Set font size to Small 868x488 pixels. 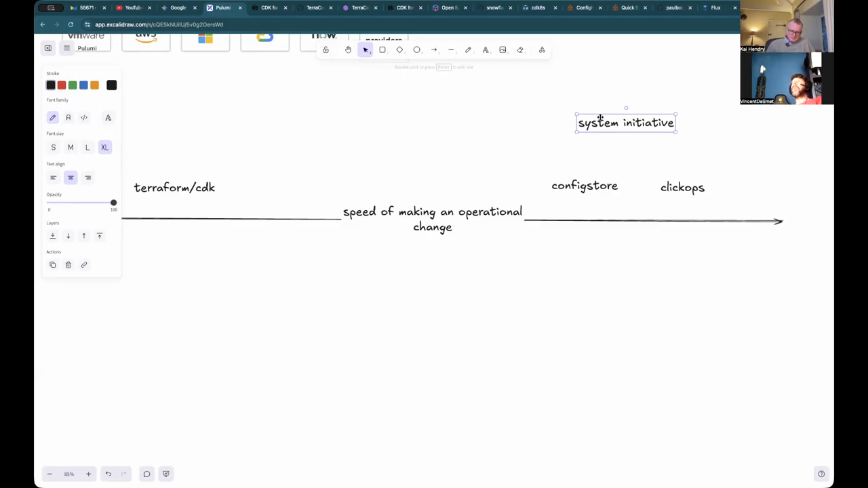click(53, 147)
